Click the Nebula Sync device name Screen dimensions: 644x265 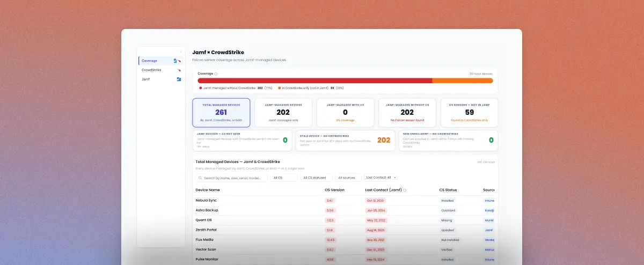click(x=206, y=200)
